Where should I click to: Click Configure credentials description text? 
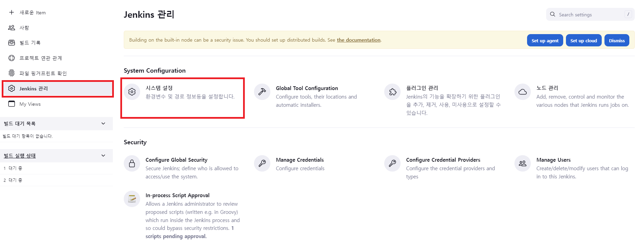point(300,169)
